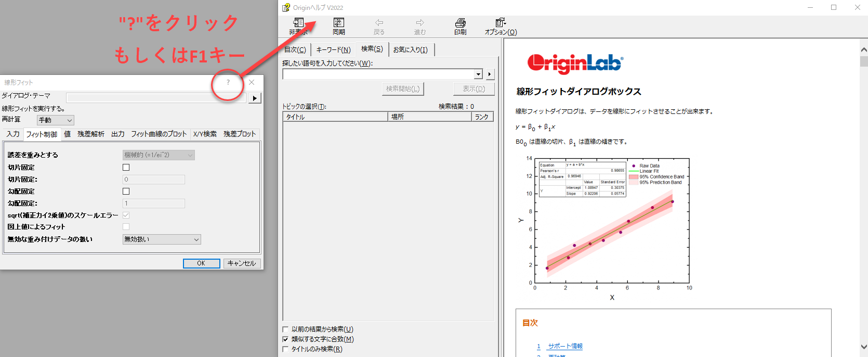
Task: Click the ダイアログ・テーマ field
Action: [156, 98]
